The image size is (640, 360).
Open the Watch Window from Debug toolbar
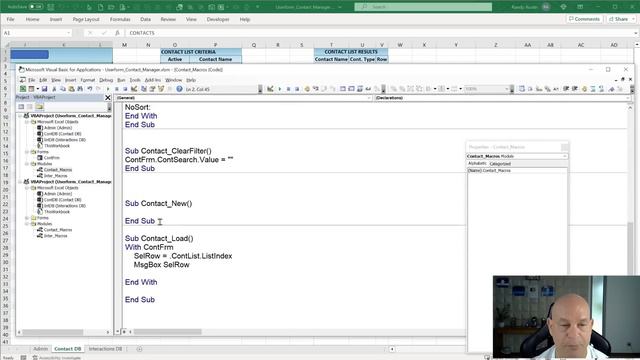point(360,89)
